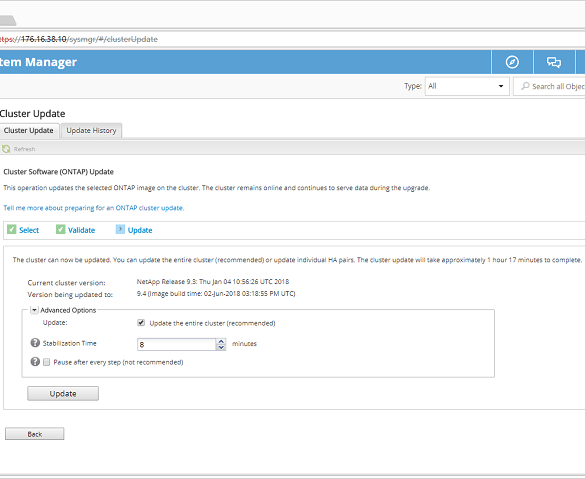Open the ONTAP cluster update preparation link

click(x=94, y=208)
